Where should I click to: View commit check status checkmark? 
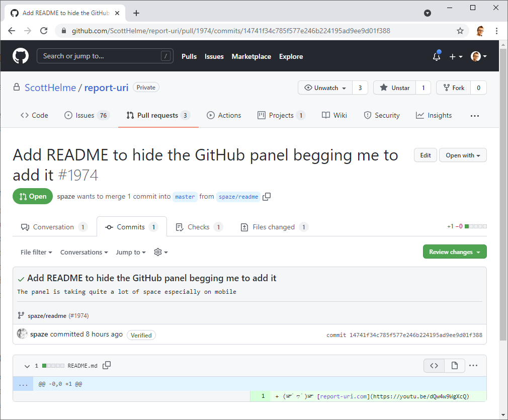pos(21,279)
